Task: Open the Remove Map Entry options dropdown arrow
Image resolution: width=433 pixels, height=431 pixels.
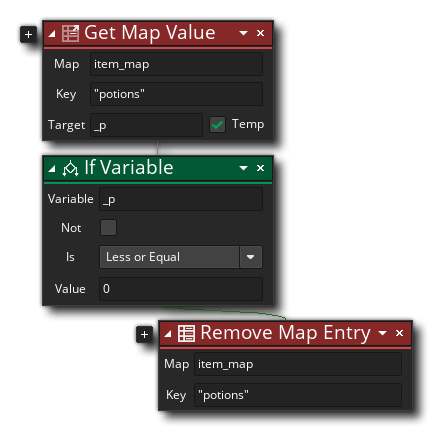Action: click(x=382, y=333)
